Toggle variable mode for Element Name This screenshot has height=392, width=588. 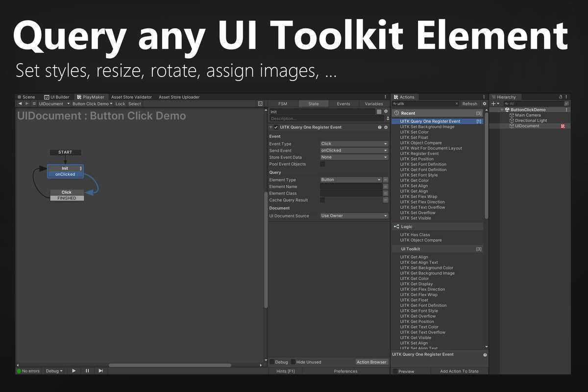coord(386,187)
